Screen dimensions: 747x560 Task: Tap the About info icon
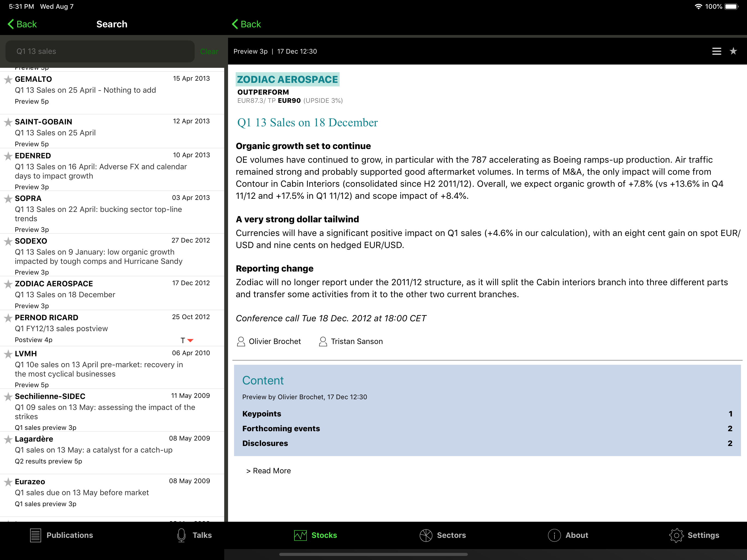[554, 535]
